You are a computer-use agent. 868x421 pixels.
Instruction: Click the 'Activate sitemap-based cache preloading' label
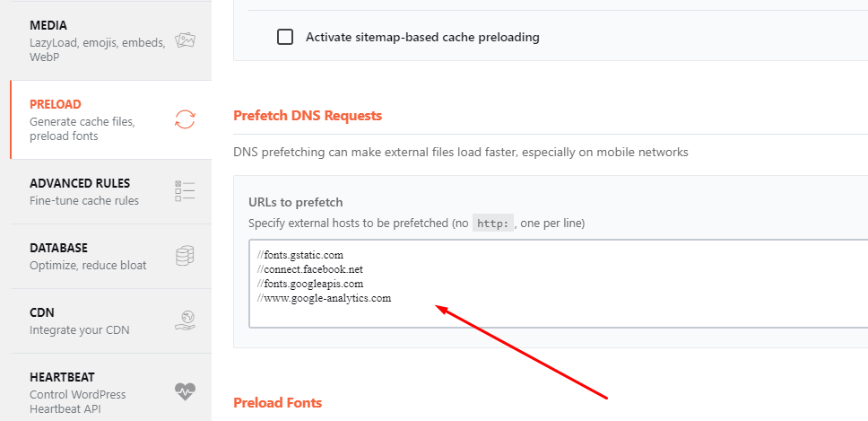[x=422, y=37]
